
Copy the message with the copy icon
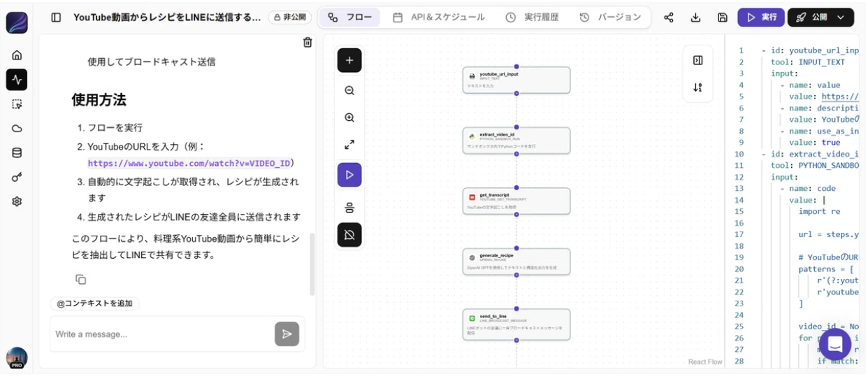pyautogui.click(x=80, y=280)
